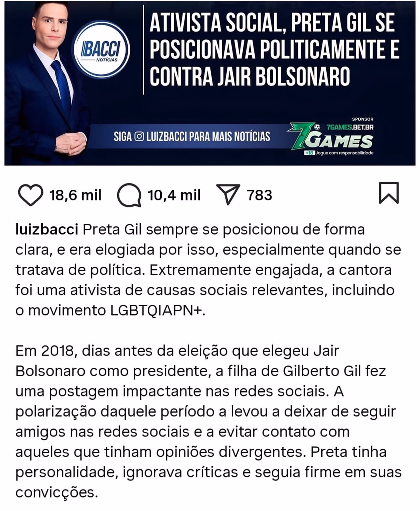
Task: Open the 10,4 mil comments count
Action: (x=174, y=195)
